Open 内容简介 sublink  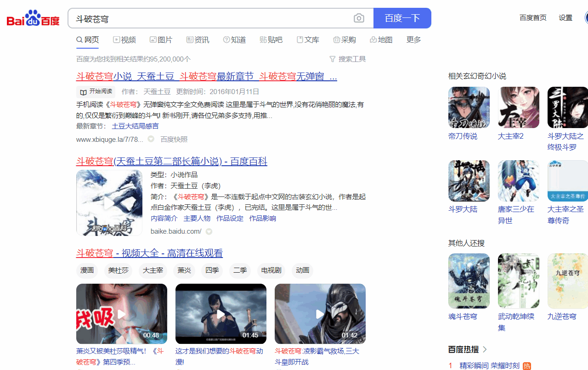tap(164, 219)
